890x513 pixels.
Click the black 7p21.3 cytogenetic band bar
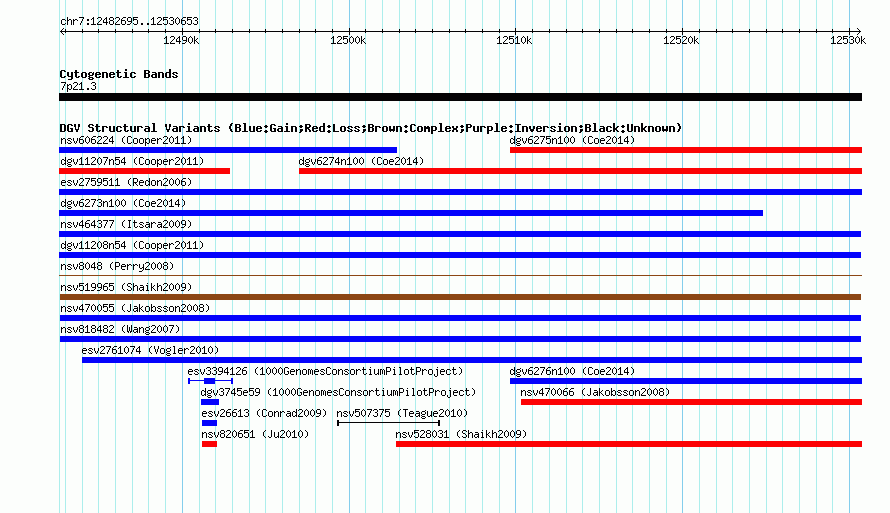tap(460, 98)
